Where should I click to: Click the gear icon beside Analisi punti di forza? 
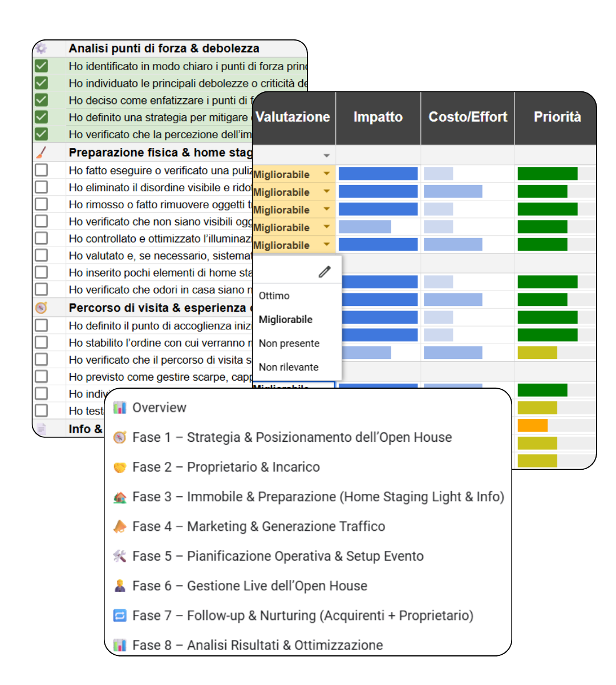(41, 49)
